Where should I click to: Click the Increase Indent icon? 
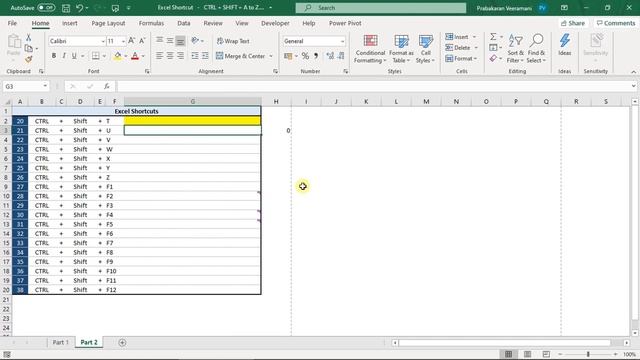coord(205,56)
